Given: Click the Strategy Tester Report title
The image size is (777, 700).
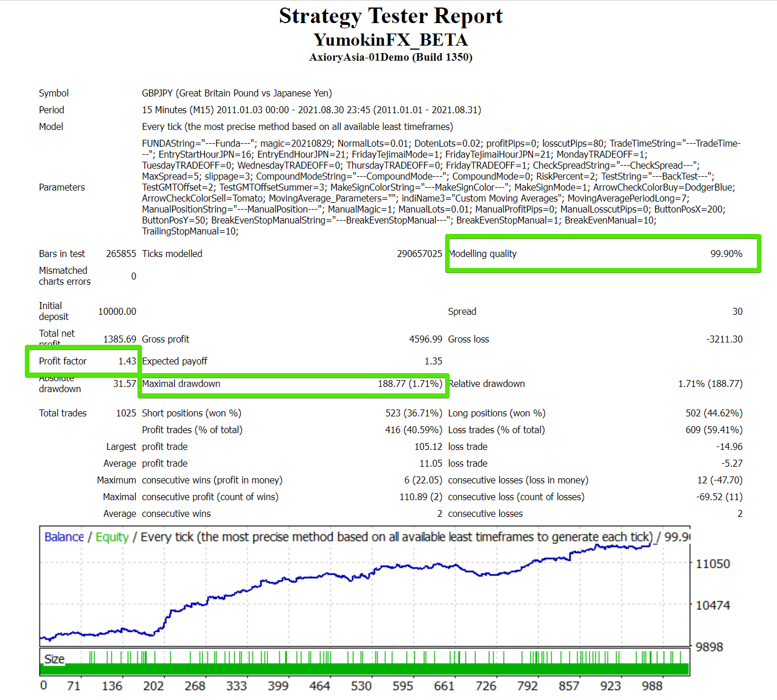Looking at the screenshot, I should [x=391, y=16].
